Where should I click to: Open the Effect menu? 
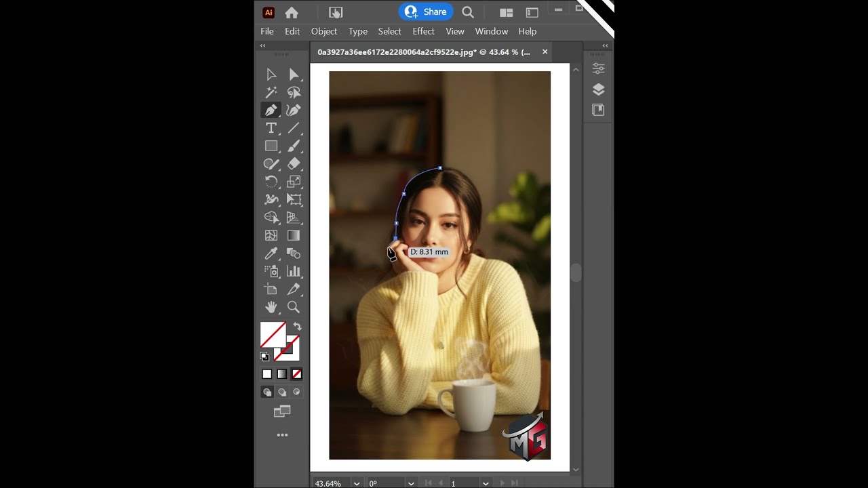click(x=423, y=31)
